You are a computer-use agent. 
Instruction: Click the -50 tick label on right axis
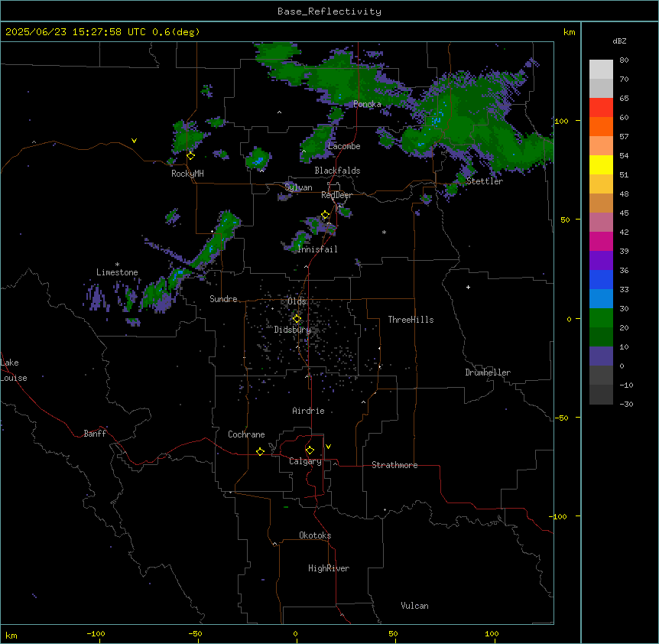[561, 418]
